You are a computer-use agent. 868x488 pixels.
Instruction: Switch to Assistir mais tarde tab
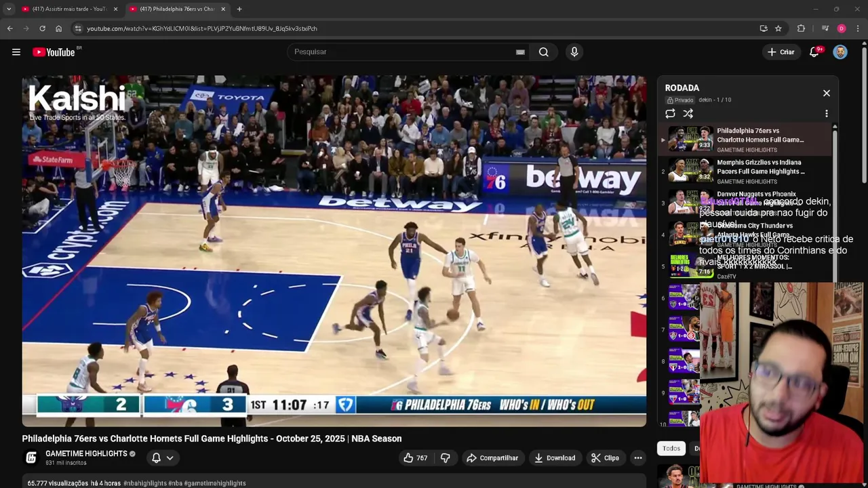[x=70, y=9]
